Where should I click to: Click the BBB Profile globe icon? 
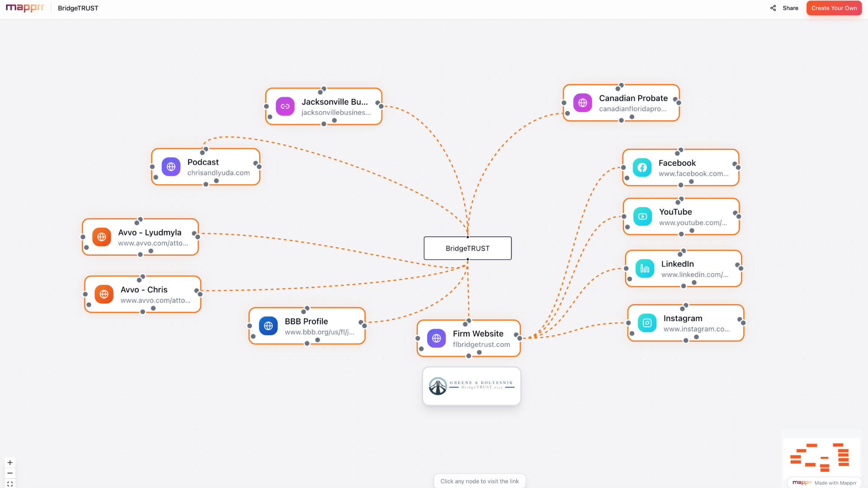pos(268,326)
